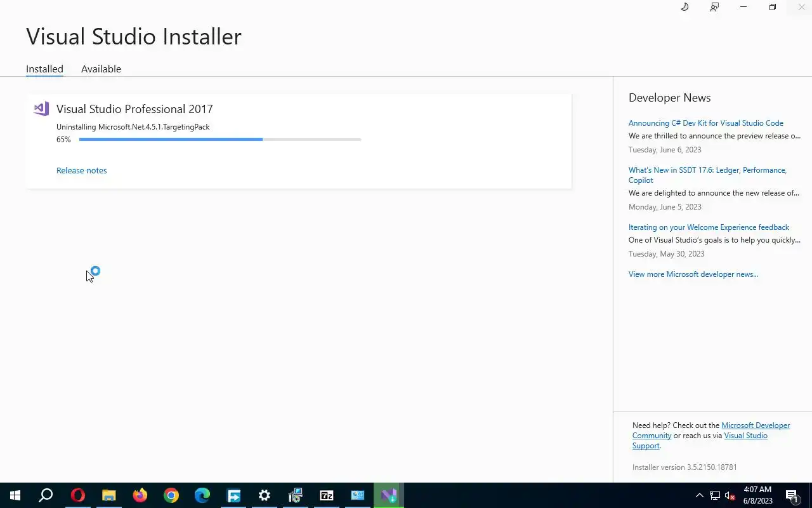Minimize the Visual Studio Installer window
Image resolution: width=812 pixels, height=508 pixels.
pos(743,7)
